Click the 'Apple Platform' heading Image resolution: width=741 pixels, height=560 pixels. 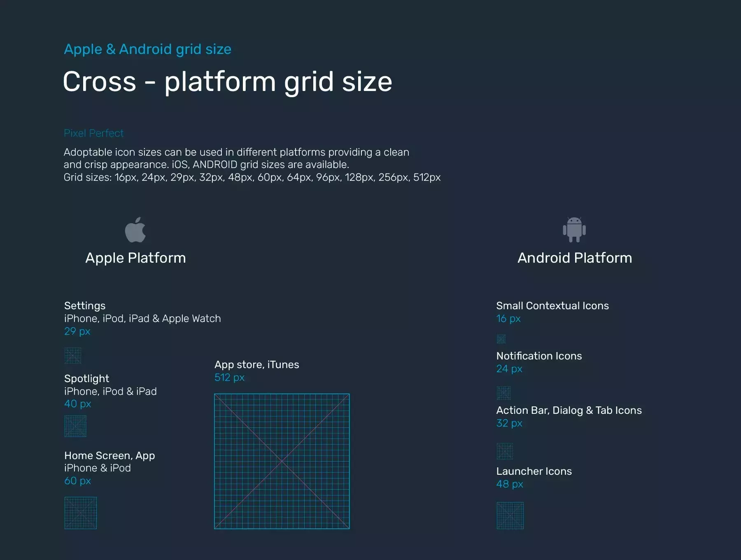coord(135,258)
